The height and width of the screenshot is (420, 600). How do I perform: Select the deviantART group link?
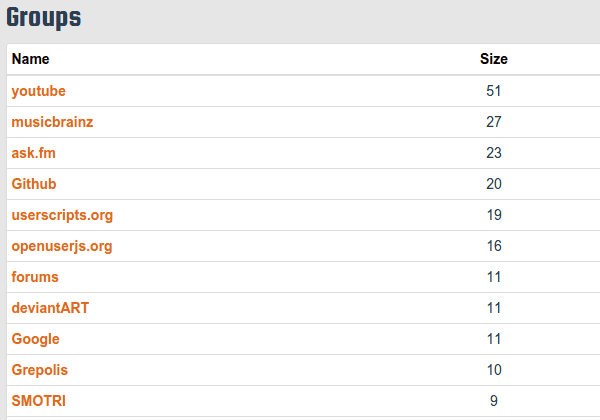50,308
